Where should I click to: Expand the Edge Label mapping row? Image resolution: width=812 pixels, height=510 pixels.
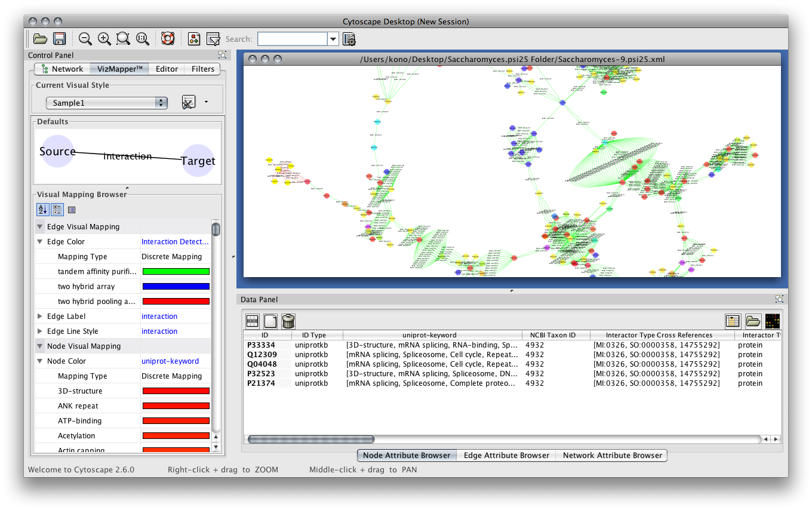click(40, 317)
